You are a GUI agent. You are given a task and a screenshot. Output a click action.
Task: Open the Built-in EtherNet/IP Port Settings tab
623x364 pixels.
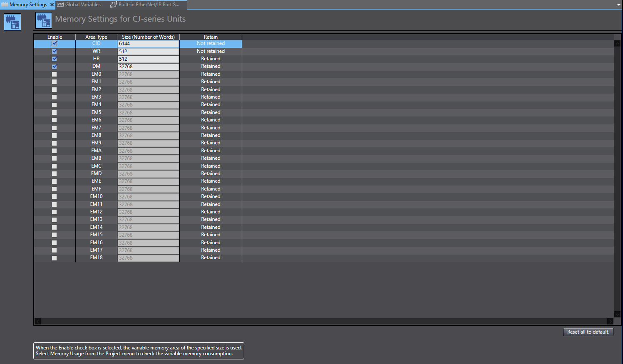tap(145, 5)
